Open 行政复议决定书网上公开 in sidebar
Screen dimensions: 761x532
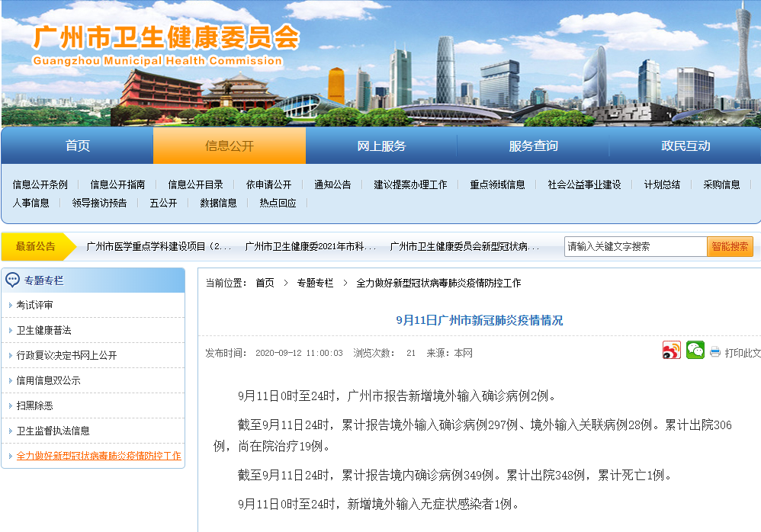coord(67,355)
